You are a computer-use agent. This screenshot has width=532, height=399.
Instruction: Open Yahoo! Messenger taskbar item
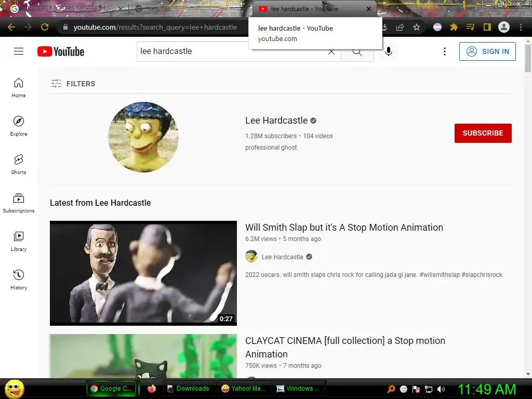click(244, 389)
